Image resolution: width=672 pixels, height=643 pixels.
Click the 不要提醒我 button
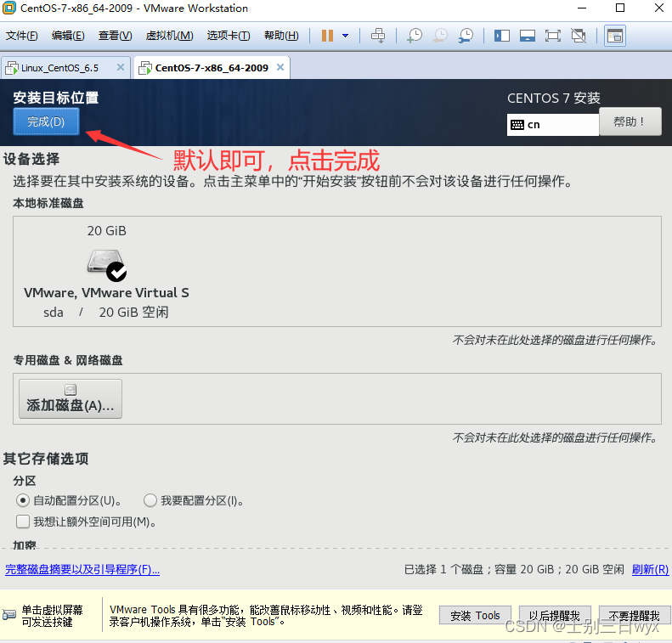click(635, 616)
